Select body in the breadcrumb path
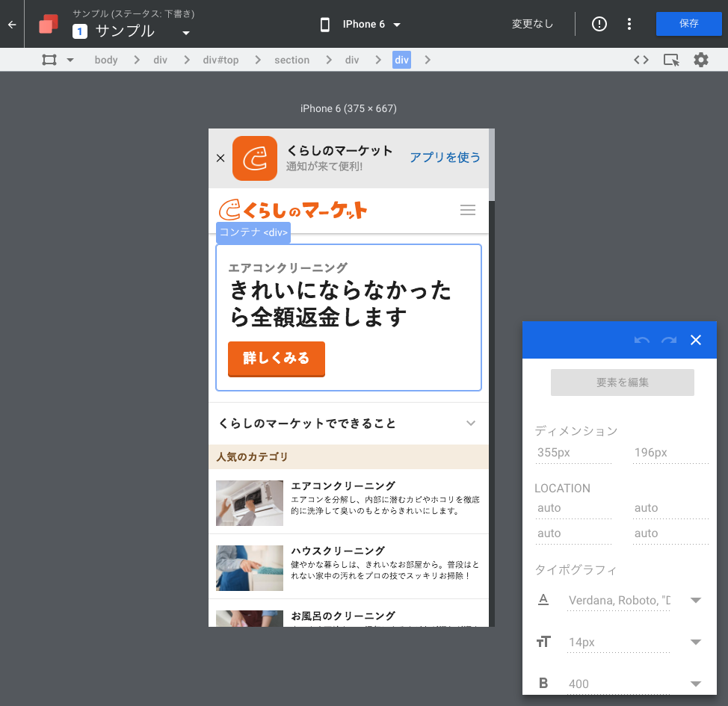728x706 pixels. (105, 60)
